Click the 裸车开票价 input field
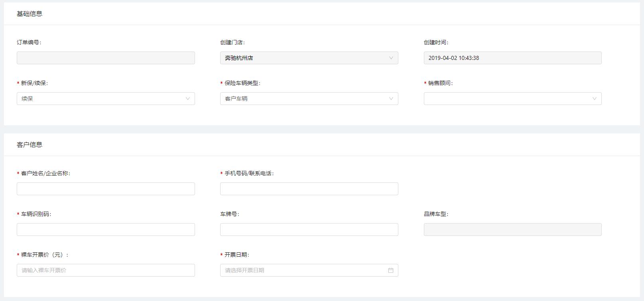This screenshot has height=301, width=644. click(106, 270)
